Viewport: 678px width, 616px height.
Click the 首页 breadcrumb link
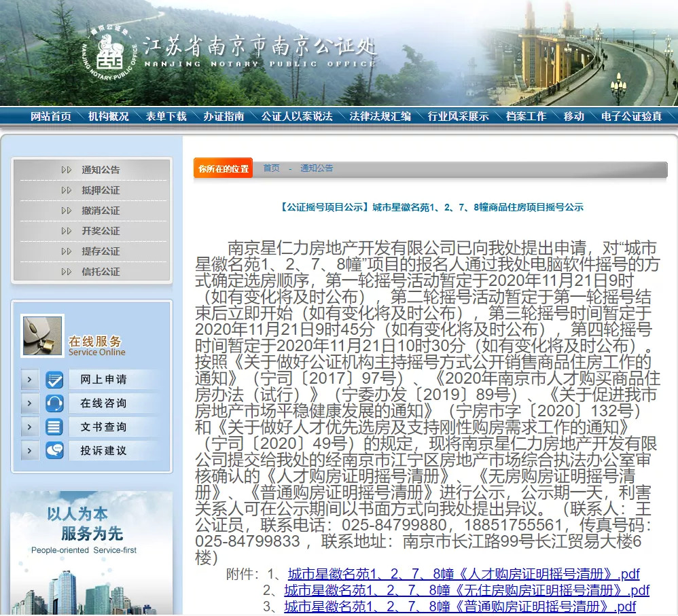[272, 168]
